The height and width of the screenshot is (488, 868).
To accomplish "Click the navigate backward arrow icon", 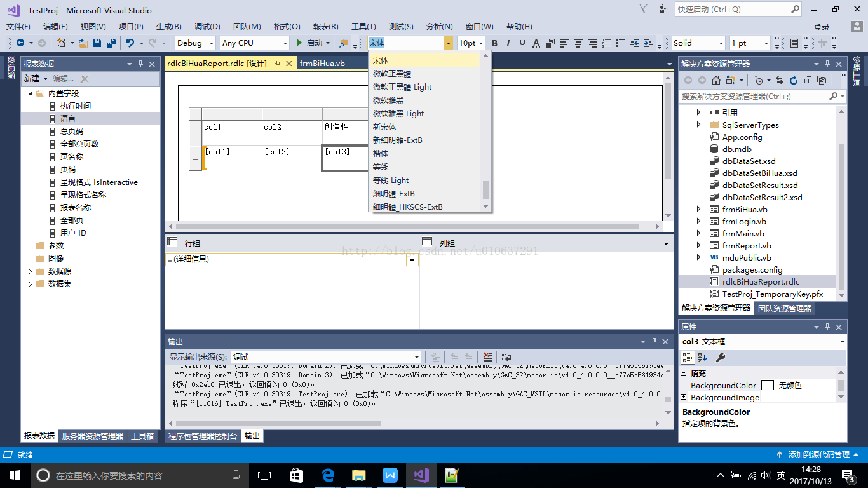I will coord(20,43).
